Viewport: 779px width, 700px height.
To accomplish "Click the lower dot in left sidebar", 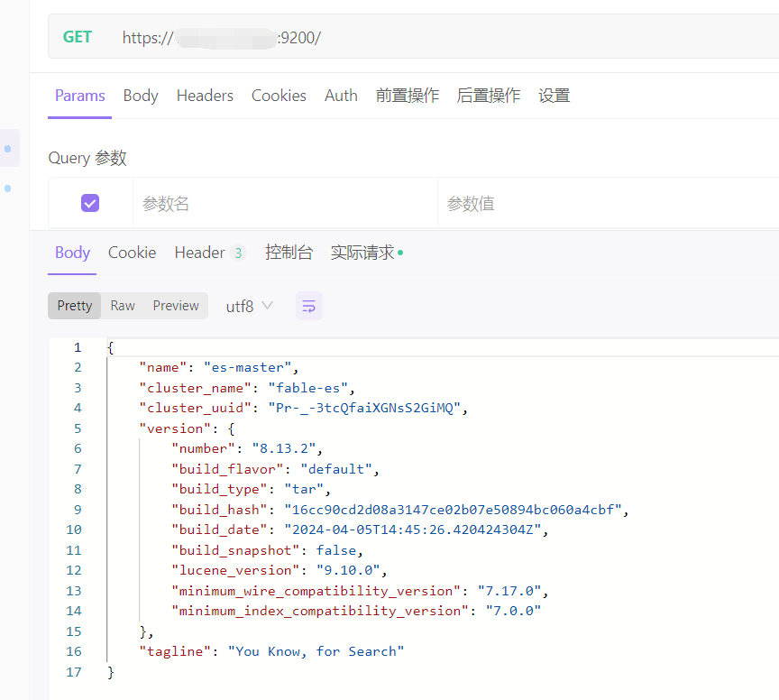I will [8, 189].
